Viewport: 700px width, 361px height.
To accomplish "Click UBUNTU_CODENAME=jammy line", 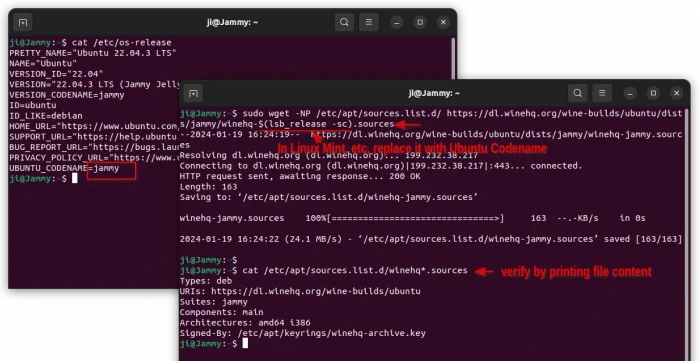I will tap(64, 168).
